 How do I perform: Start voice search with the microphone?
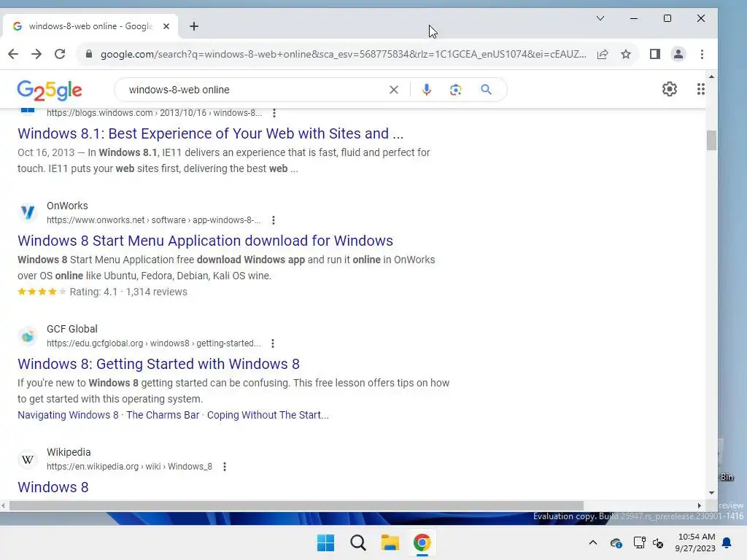426,90
